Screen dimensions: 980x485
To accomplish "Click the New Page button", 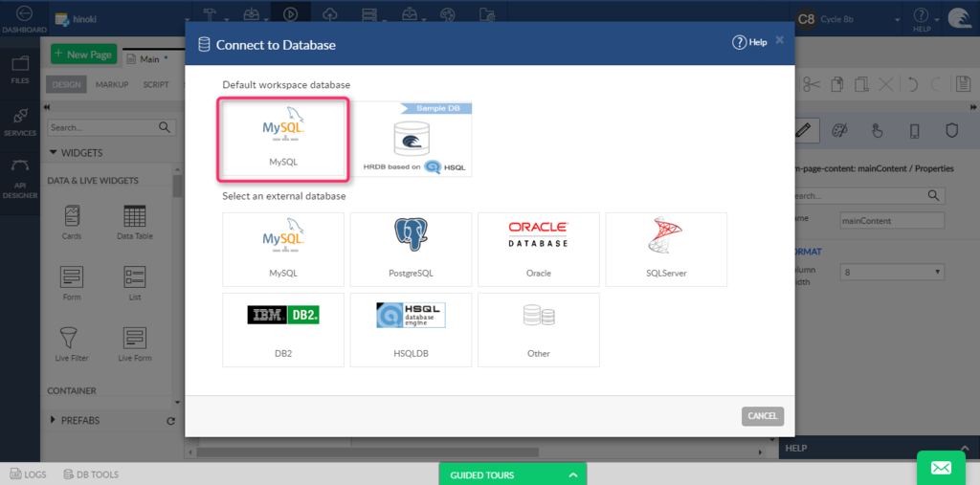I will coord(84,54).
